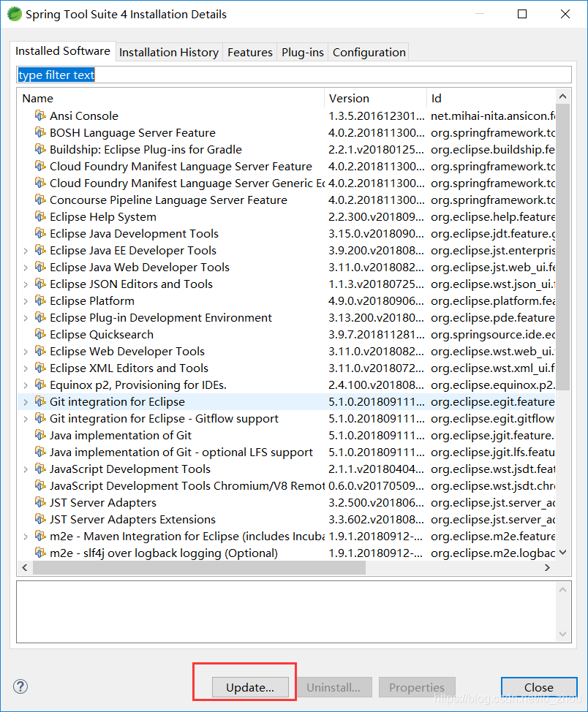Click the Equinox p2 feature icon
Viewport: 588px width, 712px height.
click(40, 385)
